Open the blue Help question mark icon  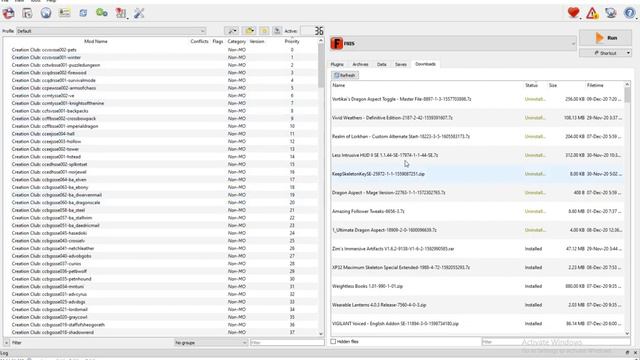(630, 13)
